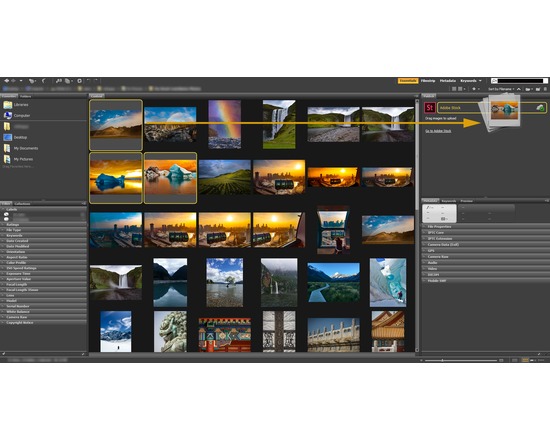The height and width of the screenshot is (440, 550).
Task: Click the Create new folder icon
Action: (538, 89)
